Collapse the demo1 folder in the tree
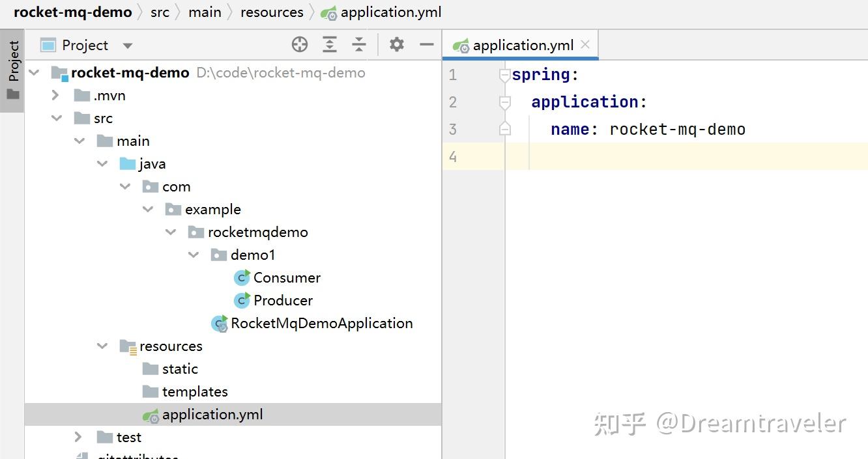 coord(194,255)
